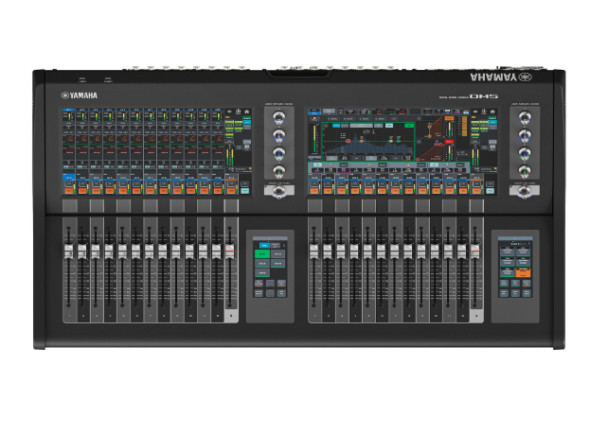Tap the first of the three toolbar icons on the left touchscreen
This screenshot has width=590, height=434.
(229, 112)
